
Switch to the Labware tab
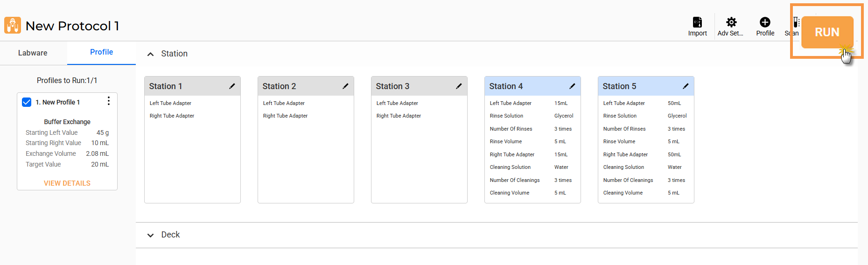click(x=33, y=53)
